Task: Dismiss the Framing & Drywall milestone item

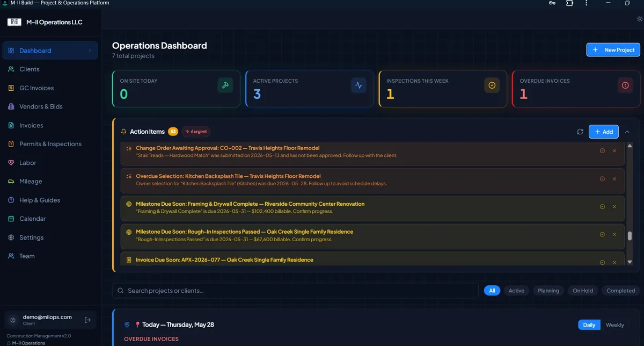Action: point(614,207)
